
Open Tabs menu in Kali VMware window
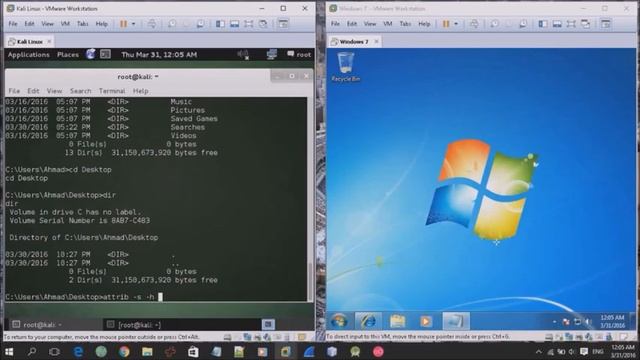[82, 24]
